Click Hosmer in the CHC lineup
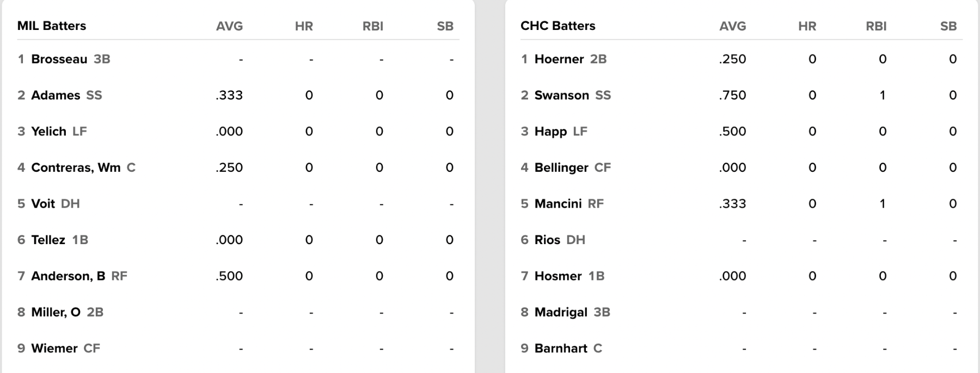This screenshot has width=980, height=373. coord(558,276)
